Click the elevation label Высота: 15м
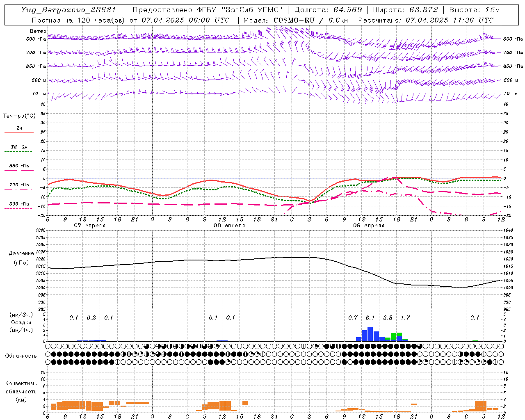The image size is (525, 420). [475, 10]
